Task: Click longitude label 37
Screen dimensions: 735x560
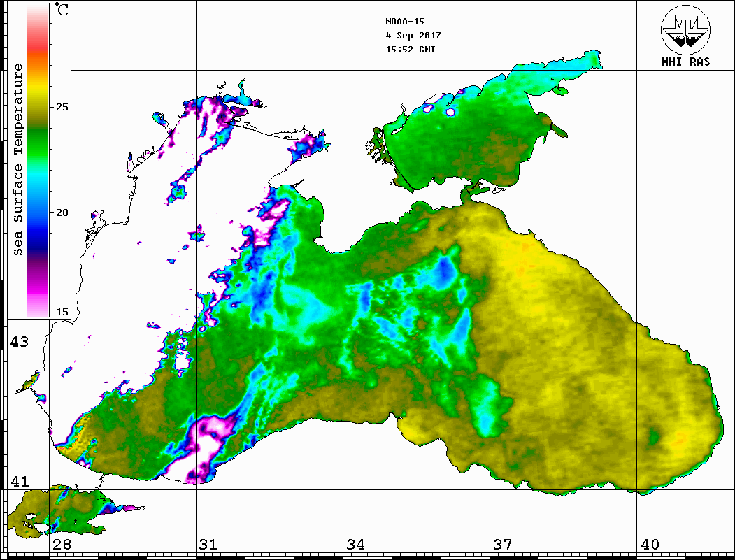Action: [x=503, y=545]
